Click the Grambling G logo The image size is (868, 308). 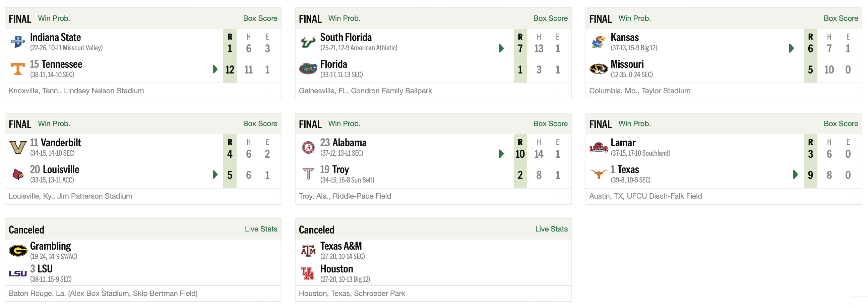click(x=18, y=251)
